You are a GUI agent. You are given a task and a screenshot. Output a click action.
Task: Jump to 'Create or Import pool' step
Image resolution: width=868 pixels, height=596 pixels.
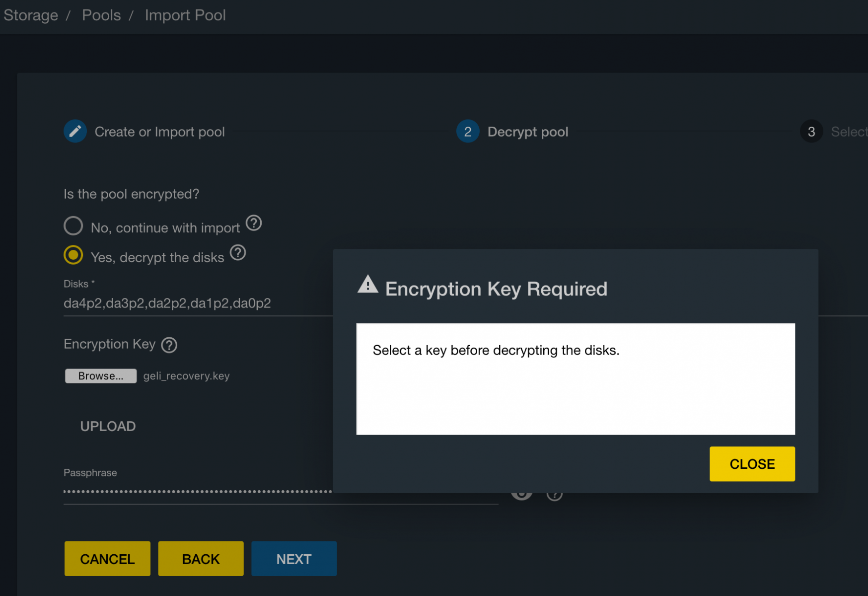pyautogui.click(x=159, y=132)
